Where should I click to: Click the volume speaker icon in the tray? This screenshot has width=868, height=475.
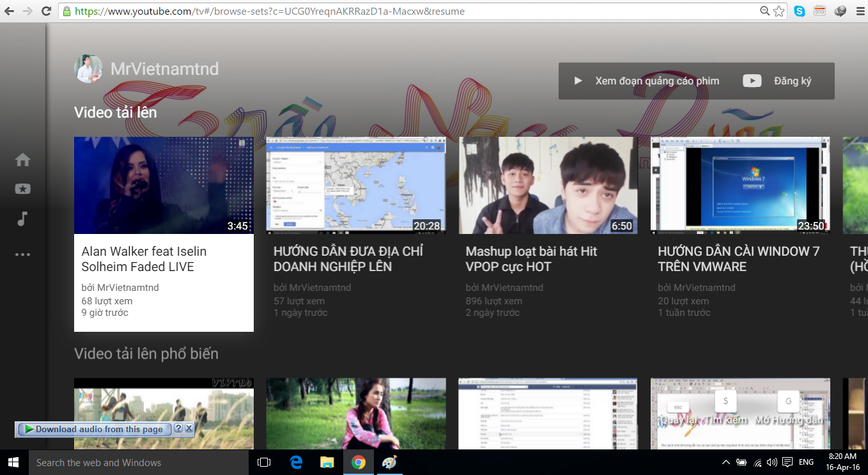pyautogui.click(x=772, y=462)
